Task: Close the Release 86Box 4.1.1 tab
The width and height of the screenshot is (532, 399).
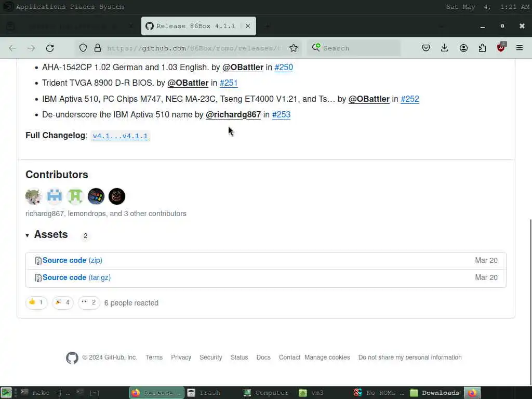Action: click(x=248, y=26)
